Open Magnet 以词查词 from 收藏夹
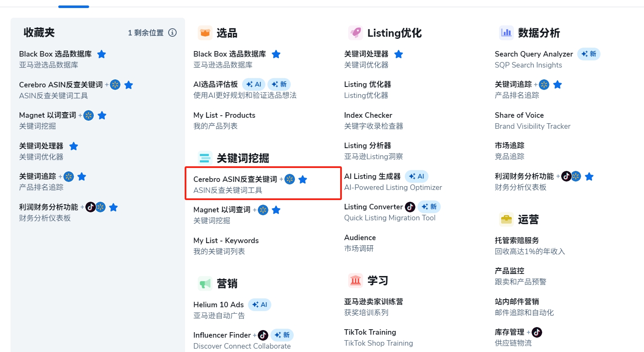 [48, 115]
